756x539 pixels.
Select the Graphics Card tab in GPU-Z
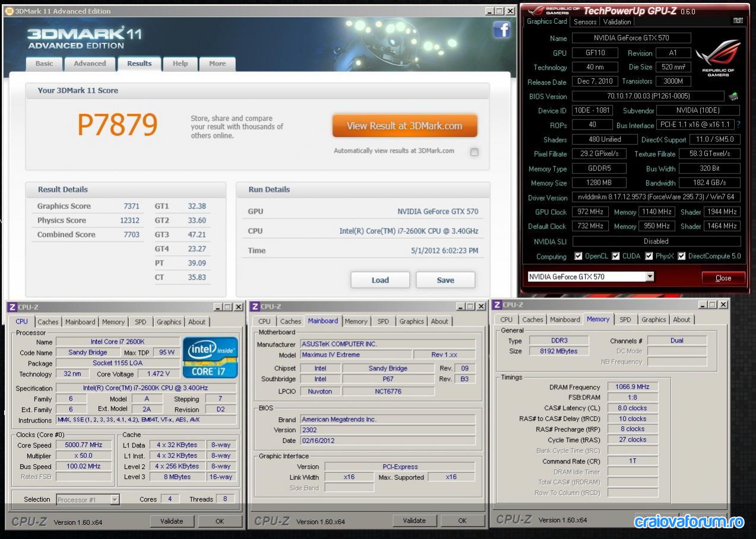[x=547, y=21]
